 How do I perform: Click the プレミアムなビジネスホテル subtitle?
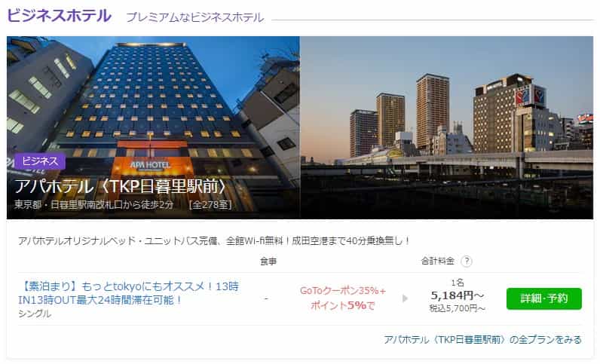194,17
